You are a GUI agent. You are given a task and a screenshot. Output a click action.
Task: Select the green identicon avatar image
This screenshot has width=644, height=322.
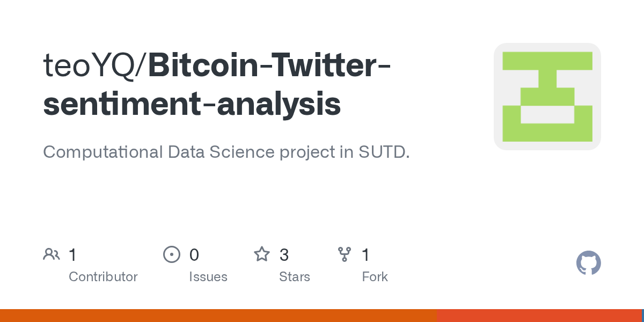[547, 97]
